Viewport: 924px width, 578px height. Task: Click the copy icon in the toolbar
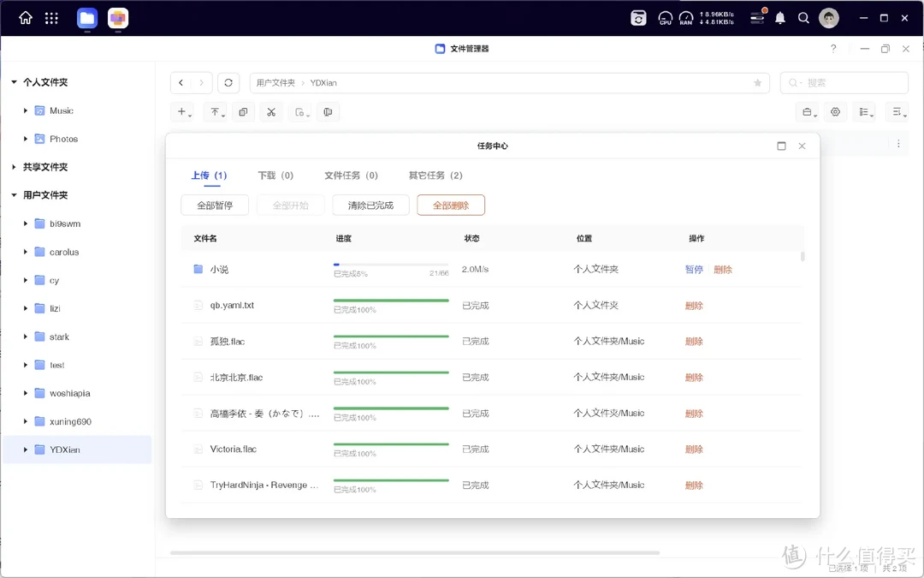pos(243,111)
